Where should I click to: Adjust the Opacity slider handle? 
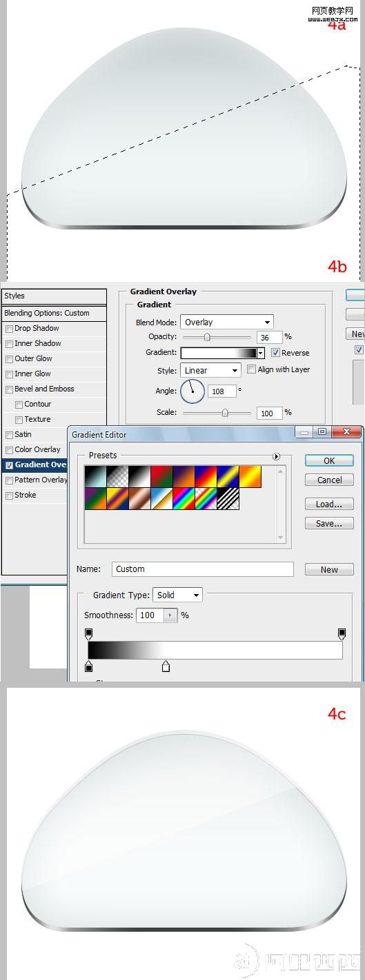coord(206,337)
